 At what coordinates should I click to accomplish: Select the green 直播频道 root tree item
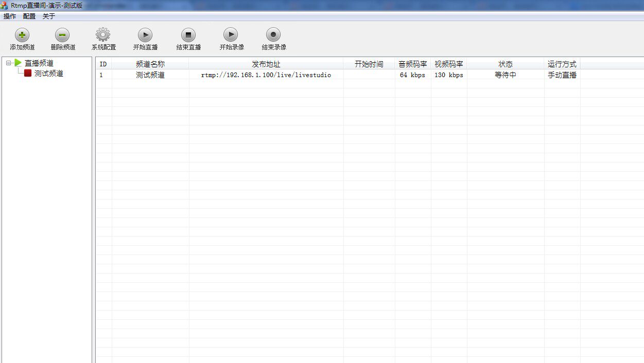coord(39,63)
